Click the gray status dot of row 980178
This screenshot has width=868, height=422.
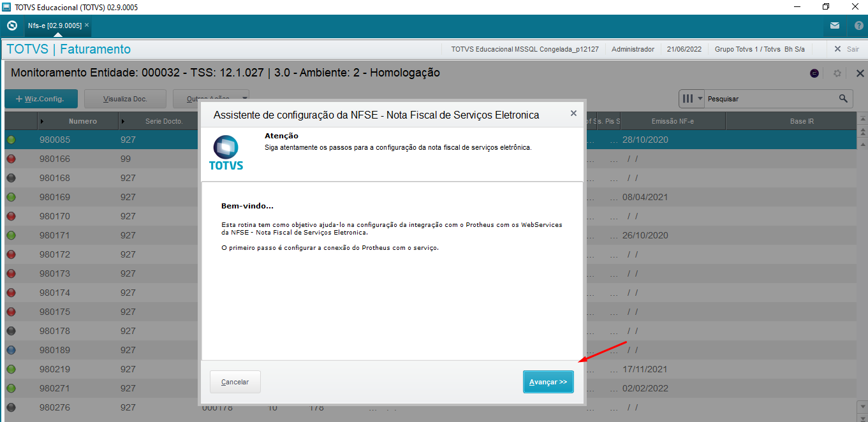[11, 331]
